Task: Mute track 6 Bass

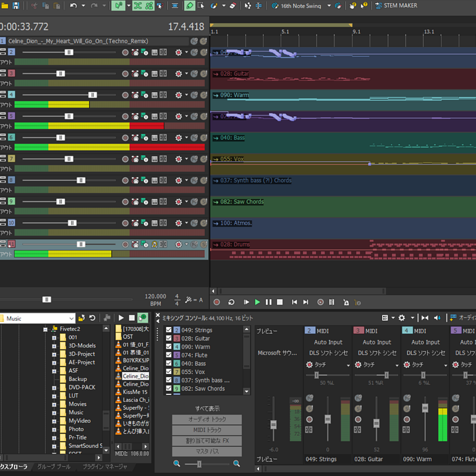Action: click(x=194, y=137)
